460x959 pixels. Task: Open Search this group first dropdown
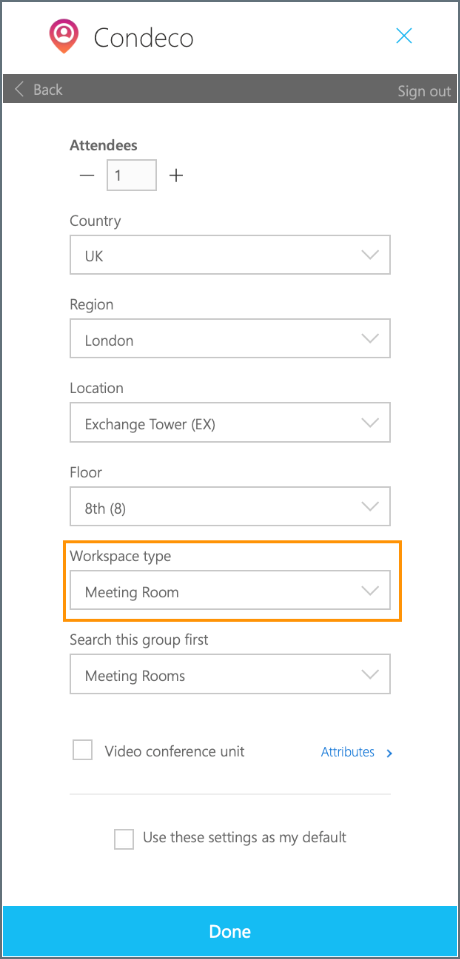230,675
